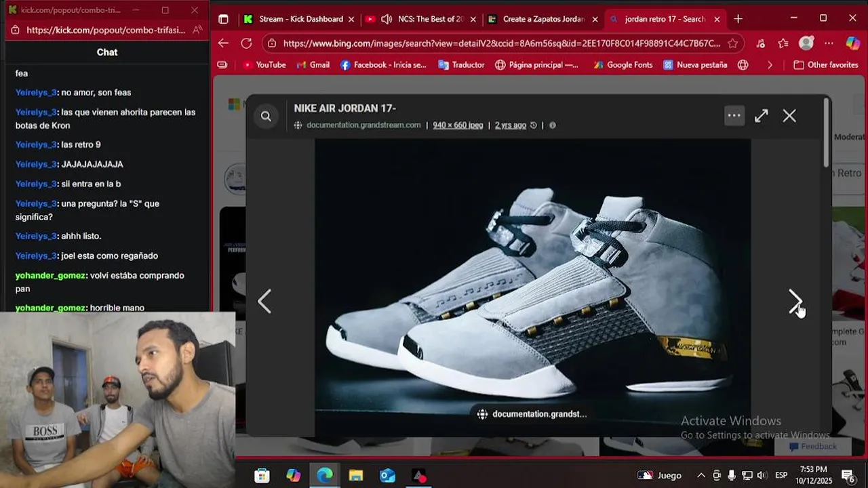The image size is (868, 488).
Task: Click the microphone tray icon
Action: (x=732, y=476)
